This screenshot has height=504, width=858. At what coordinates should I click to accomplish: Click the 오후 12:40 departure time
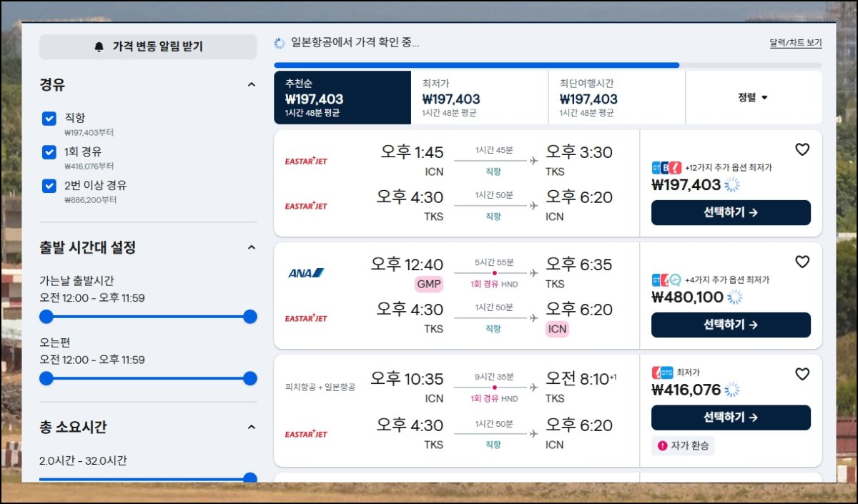(407, 265)
